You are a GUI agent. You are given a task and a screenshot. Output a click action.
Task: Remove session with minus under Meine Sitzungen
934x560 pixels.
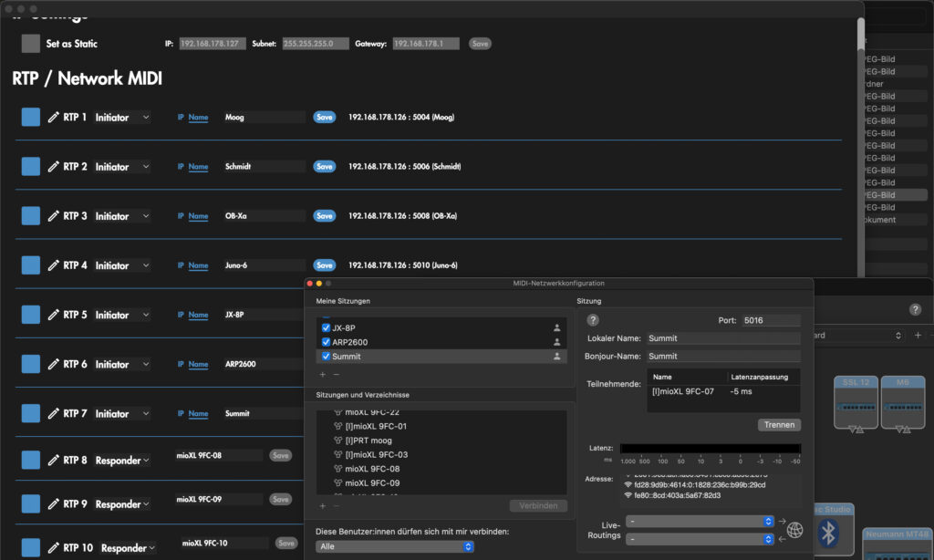coord(337,375)
